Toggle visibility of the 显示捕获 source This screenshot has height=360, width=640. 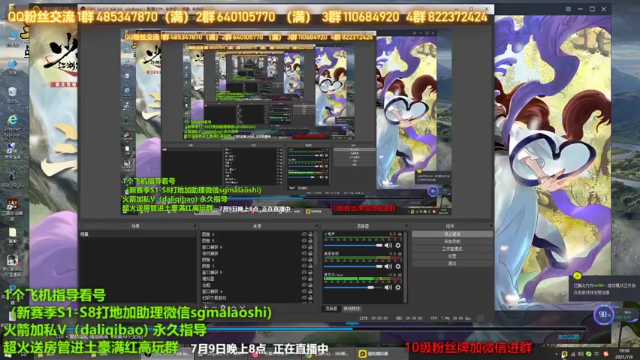coord(304,253)
